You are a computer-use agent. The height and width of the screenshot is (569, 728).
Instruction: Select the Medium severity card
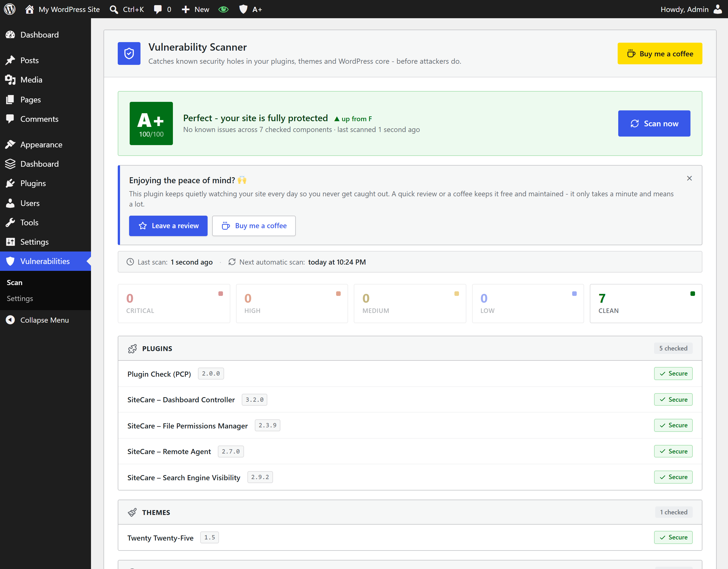[x=410, y=304]
